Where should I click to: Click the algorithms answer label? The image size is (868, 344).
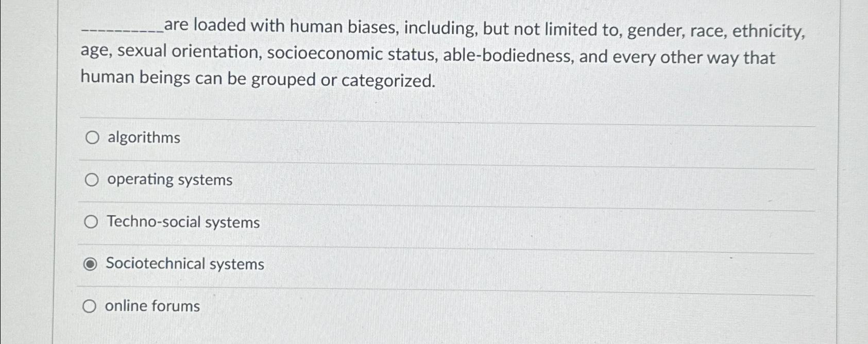pos(143,137)
